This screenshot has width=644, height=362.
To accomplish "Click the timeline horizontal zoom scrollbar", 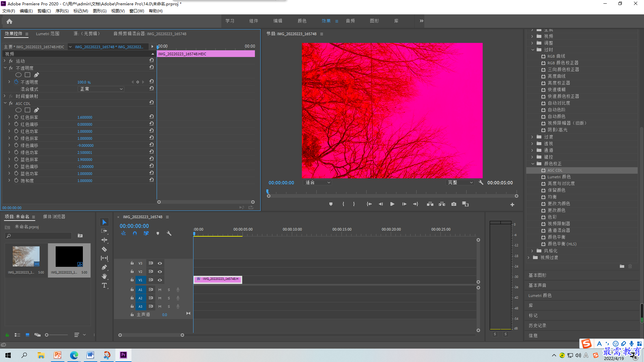I will pos(151,335).
